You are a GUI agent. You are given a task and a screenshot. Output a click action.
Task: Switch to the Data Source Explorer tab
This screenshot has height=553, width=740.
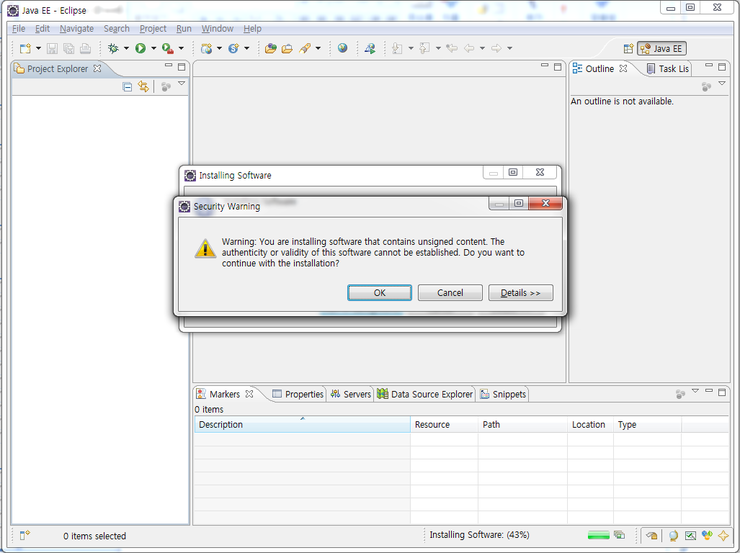(425, 394)
